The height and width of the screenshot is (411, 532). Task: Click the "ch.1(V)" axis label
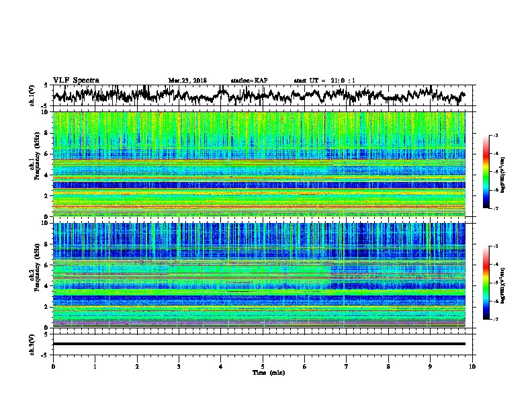pyautogui.click(x=32, y=95)
